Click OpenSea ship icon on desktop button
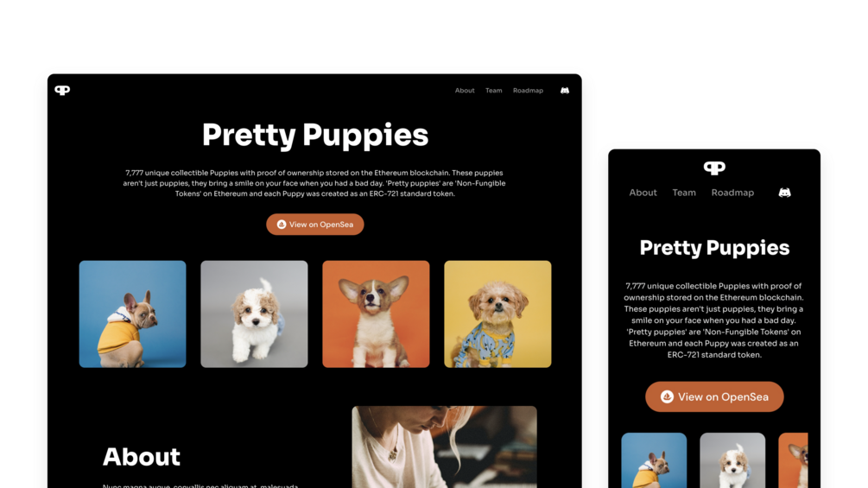 click(x=282, y=224)
